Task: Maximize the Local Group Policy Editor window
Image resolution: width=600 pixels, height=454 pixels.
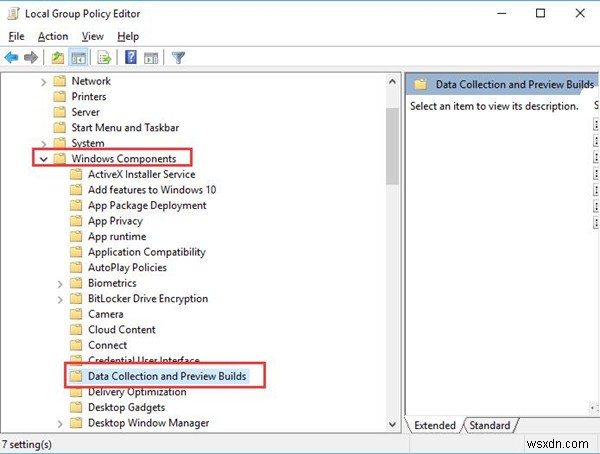Action: [540, 13]
